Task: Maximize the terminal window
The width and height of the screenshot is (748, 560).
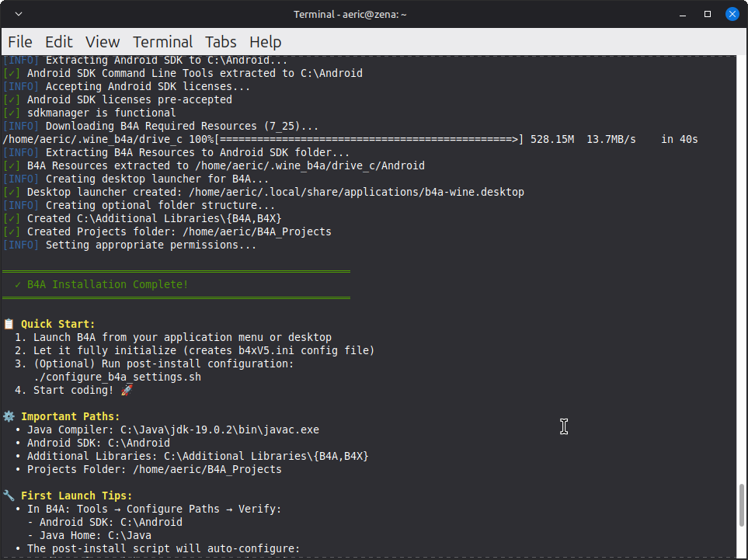Action: [708, 14]
